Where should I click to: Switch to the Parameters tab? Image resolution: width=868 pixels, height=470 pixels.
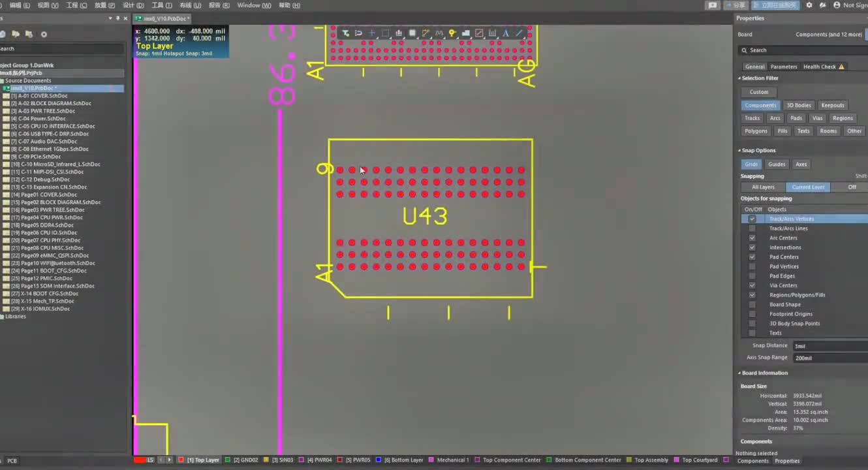(x=783, y=67)
